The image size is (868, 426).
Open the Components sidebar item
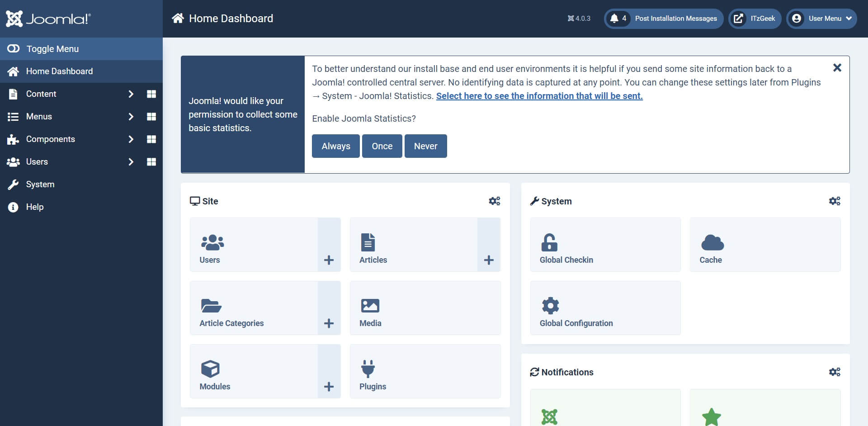coord(51,139)
